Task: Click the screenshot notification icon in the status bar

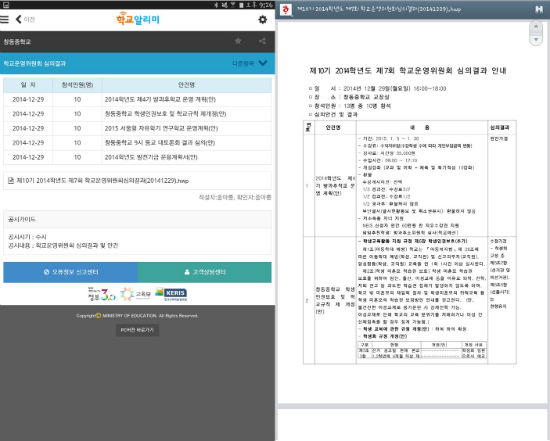Action: (x=5, y=5)
